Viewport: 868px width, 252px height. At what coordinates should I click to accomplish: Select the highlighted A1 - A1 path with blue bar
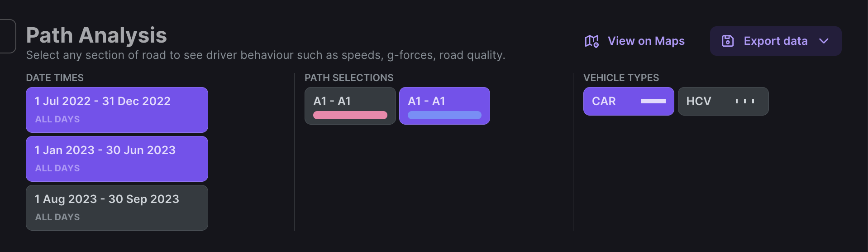(444, 106)
